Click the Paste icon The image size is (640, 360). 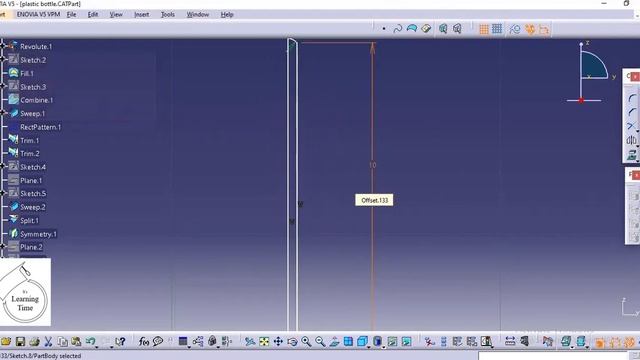[76, 341]
